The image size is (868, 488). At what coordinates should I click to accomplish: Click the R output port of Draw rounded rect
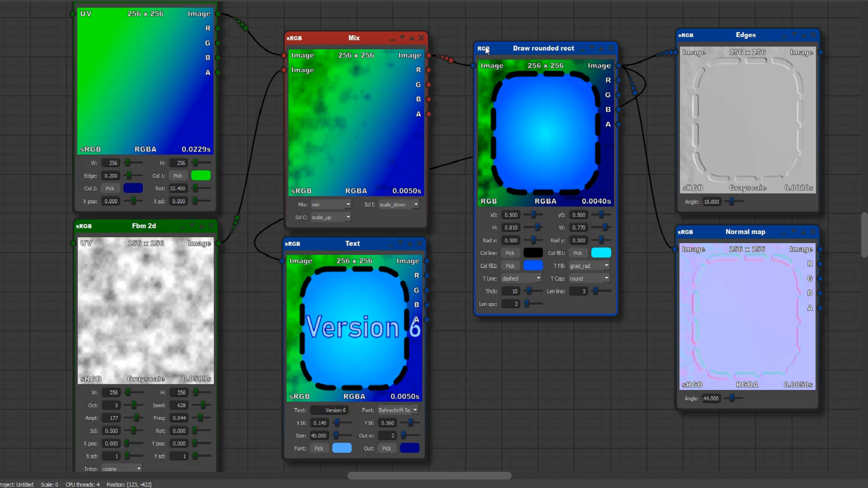point(618,80)
